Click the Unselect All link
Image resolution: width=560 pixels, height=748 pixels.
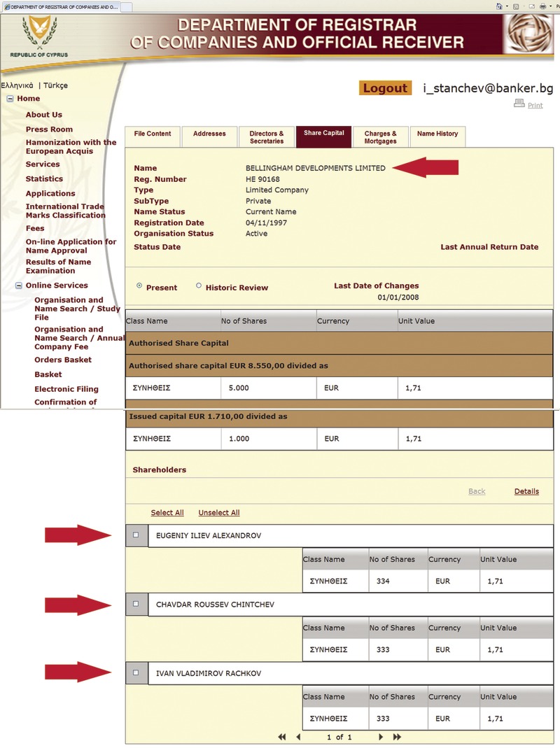(219, 512)
